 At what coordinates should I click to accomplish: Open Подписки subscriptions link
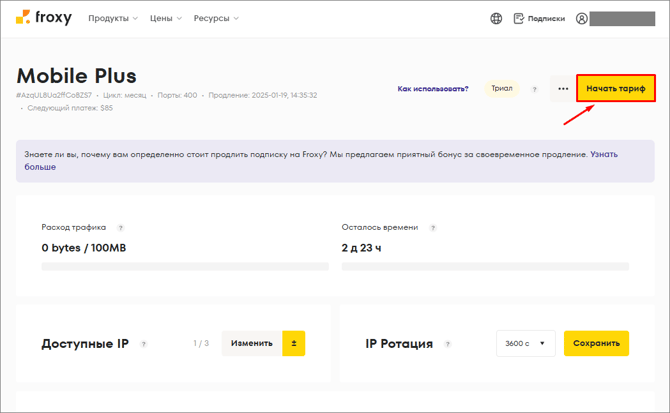tap(539, 18)
